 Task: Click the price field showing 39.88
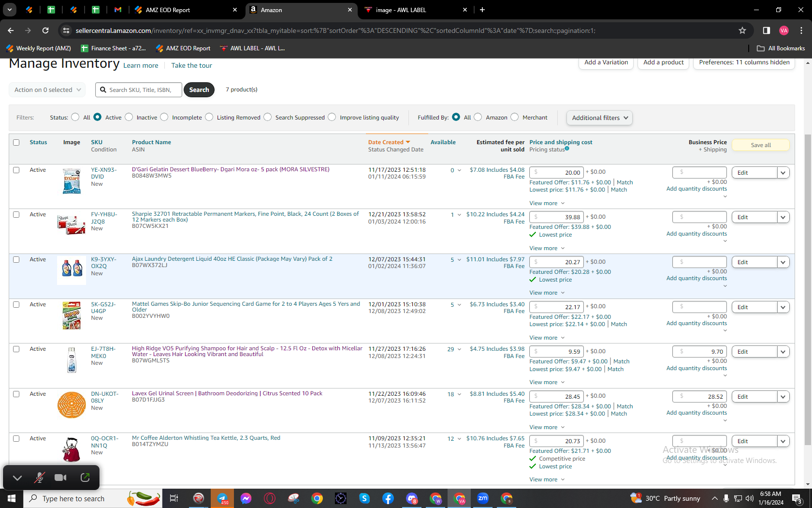coord(556,217)
